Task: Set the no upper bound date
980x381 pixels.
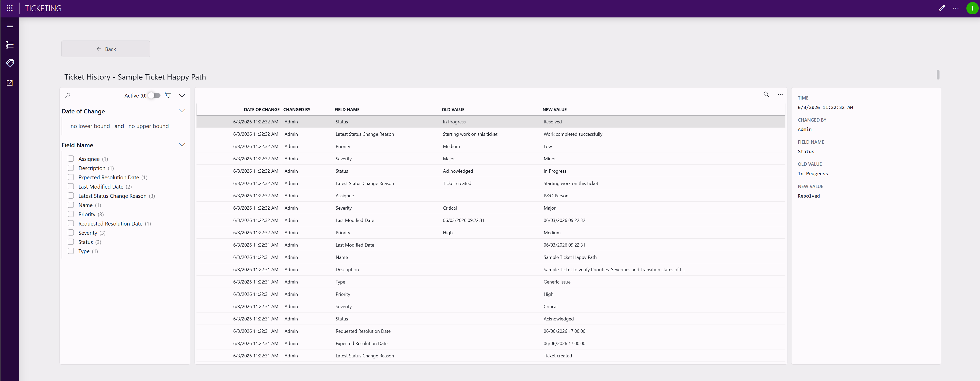Action: (x=148, y=126)
